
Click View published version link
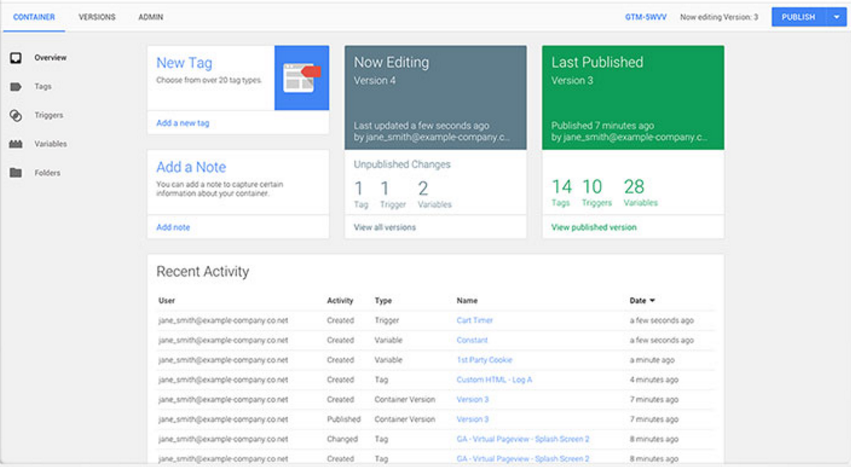[x=594, y=228]
